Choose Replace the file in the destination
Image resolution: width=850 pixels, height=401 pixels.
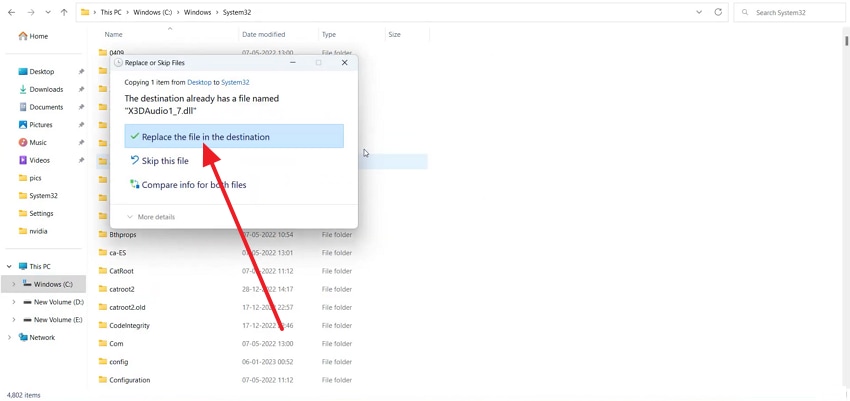coord(234,137)
